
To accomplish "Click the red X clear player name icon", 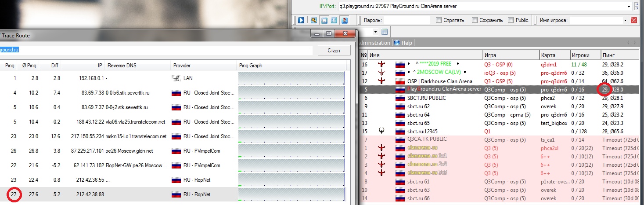I will (633, 20).
